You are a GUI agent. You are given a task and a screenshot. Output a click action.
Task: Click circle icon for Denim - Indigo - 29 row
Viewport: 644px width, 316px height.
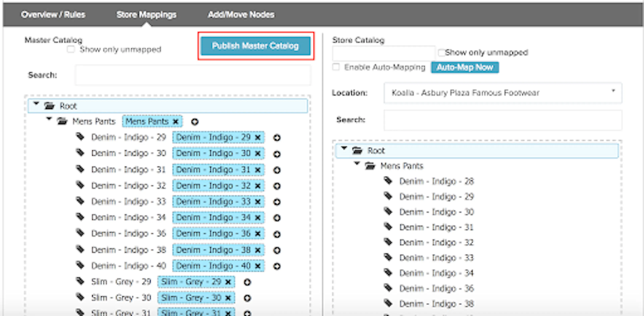click(x=277, y=138)
